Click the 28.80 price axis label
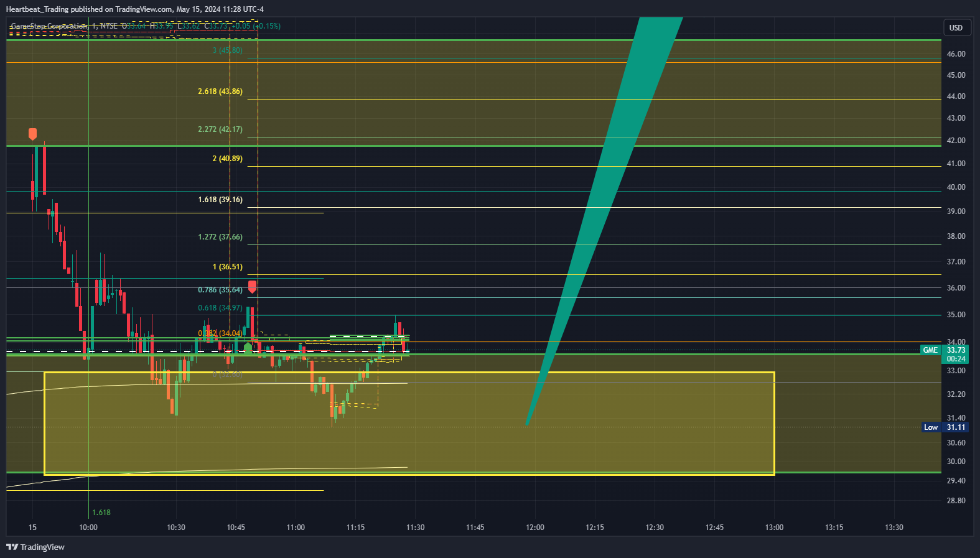Screen dimensions: 980x558 pyautogui.click(x=956, y=501)
